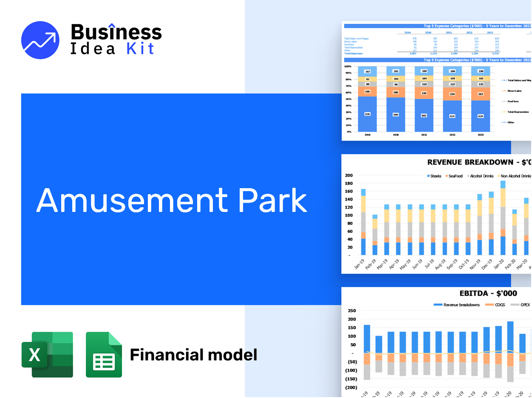Select the Alcohol Drinks legend marker
The width and height of the screenshot is (532, 398).
pyautogui.click(x=468, y=176)
